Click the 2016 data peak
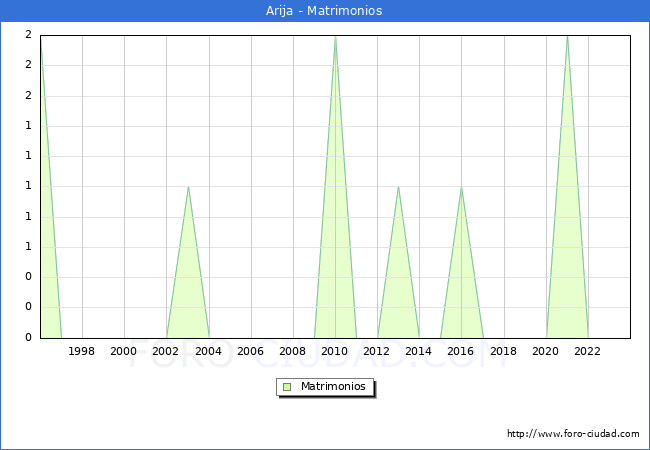The width and height of the screenshot is (650, 450). click(461, 187)
